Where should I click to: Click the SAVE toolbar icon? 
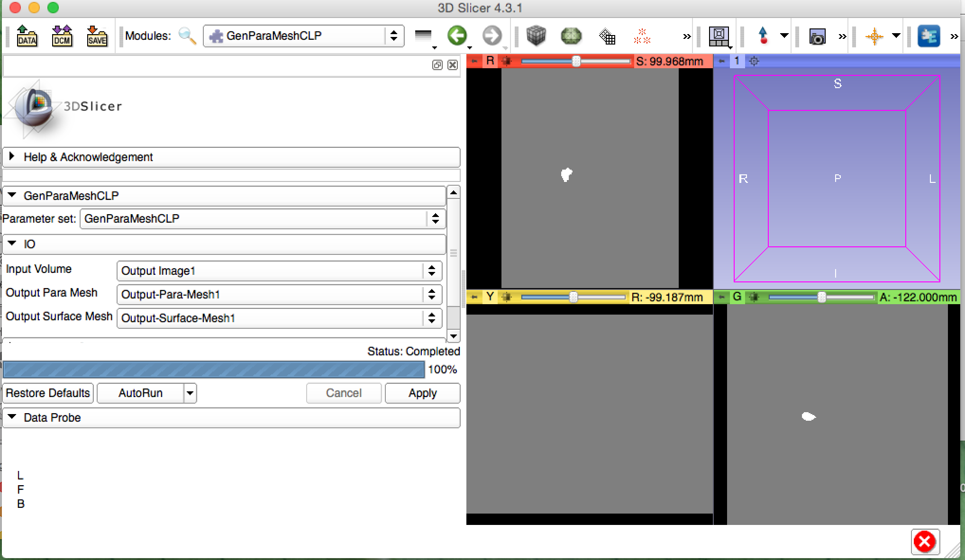pyautogui.click(x=97, y=36)
